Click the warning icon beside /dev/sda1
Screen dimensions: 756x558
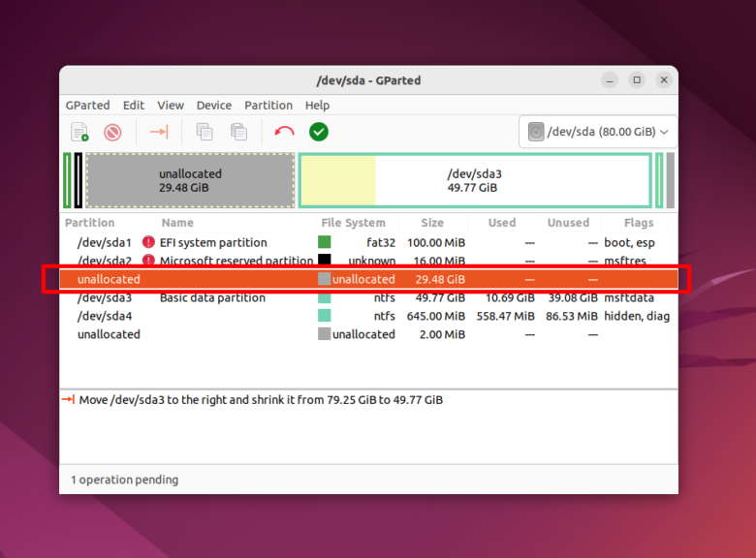pyautogui.click(x=148, y=242)
